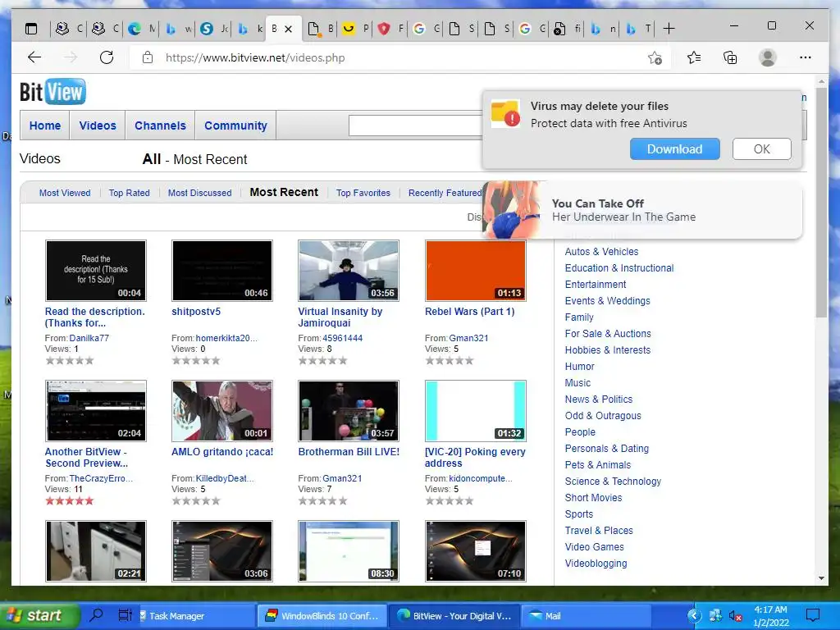This screenshot has height=630, width=840.
Task: Open the Virtual Insanity video thumbnail
Action: 349,271
